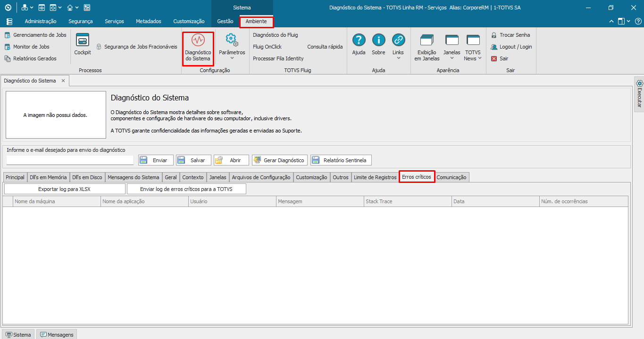Open the Customização ribbon tab
The height and width of the screenshot is (339, 644).
pyautogui.click(x=189, y=21)
